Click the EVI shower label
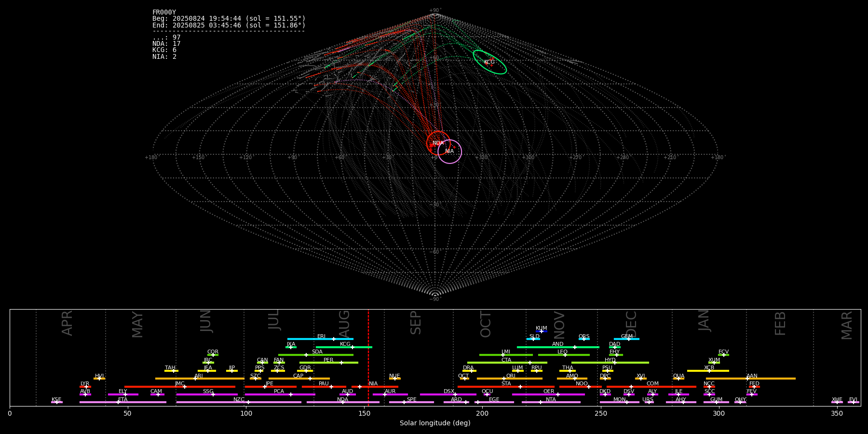This screenshot has height=434, width=868. click(x=853, y=400)
